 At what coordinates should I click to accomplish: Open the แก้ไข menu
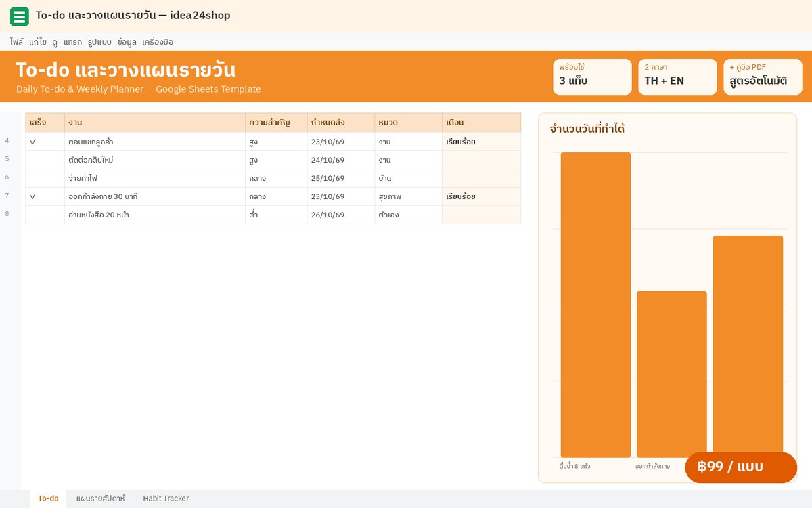point(38,42)
